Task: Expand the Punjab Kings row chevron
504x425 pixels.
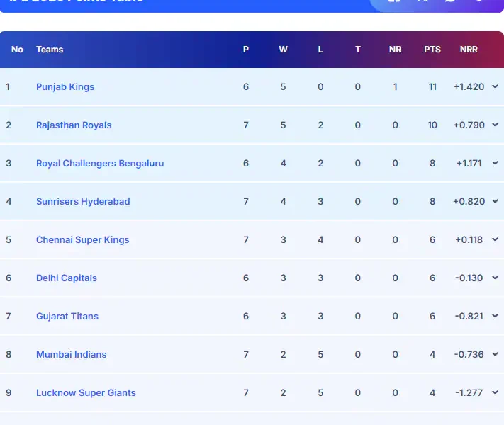Action: click(495, 86)
